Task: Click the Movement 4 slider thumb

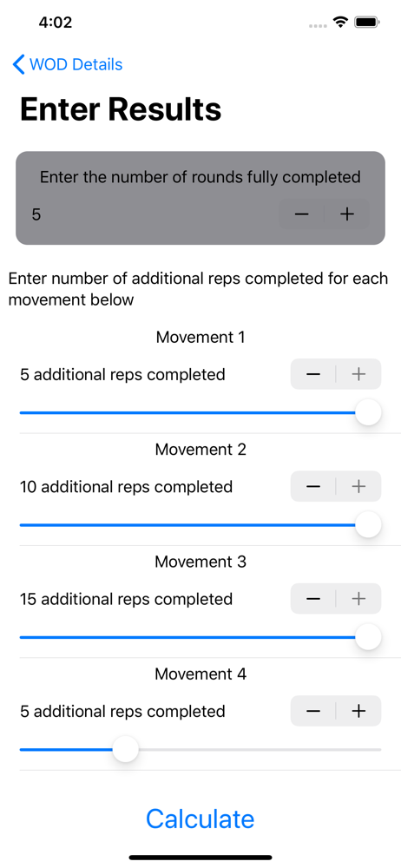Action: [x=126, y=749]
